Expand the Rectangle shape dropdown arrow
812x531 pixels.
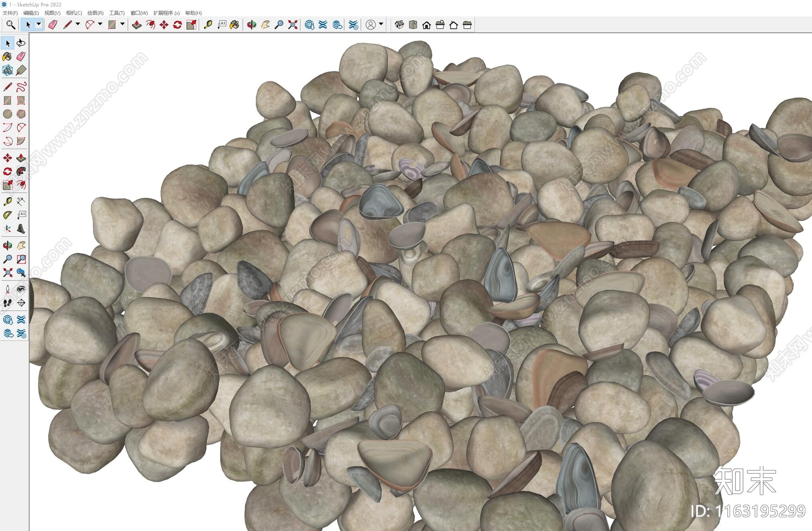point(122,24)
